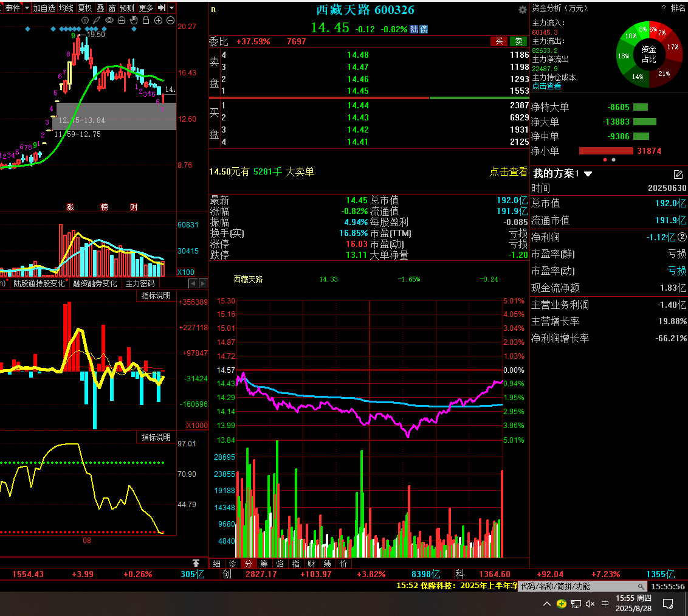This screenshot has width=688, height=616.
Task: Click 窗 window toolbar button
Action: pyautogui.click(x=112, y=8)
